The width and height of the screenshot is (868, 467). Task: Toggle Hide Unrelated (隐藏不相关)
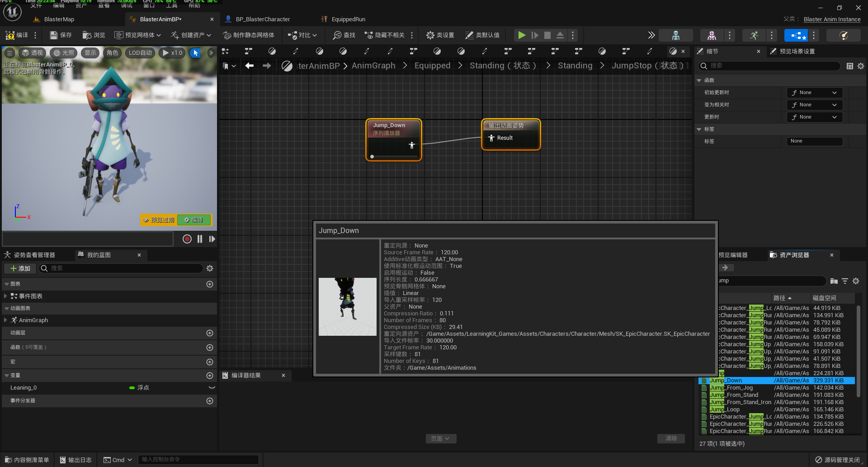click(x=385, y=35)
